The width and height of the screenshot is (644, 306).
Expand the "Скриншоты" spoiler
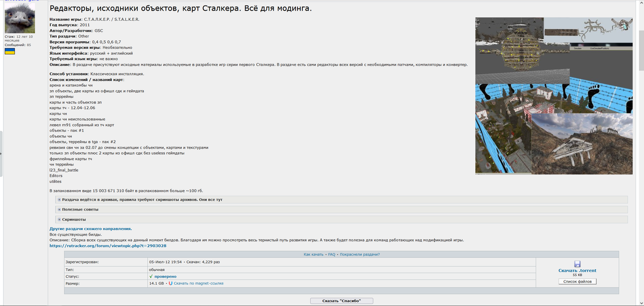(x=342, y=220)
